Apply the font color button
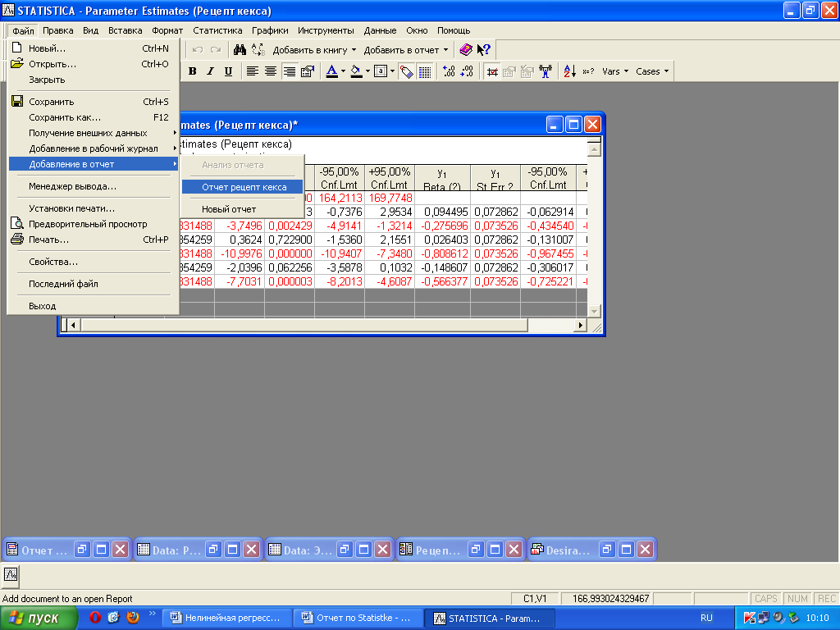This screenshot has height=630, width=840. [331, 71]
